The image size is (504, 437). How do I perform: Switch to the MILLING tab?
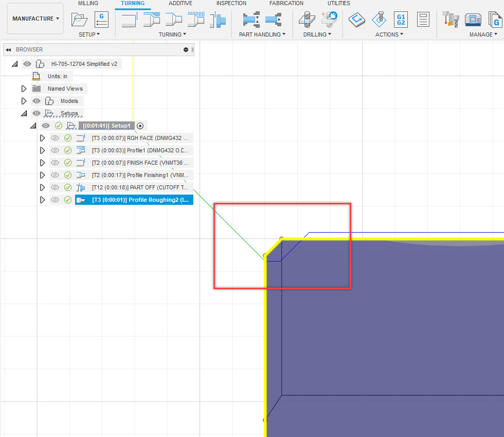(x=88, y=4)
